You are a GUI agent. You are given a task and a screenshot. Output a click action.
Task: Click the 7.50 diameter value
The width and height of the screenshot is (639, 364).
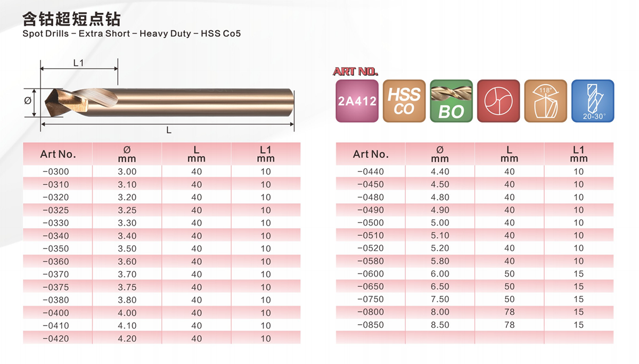pos(440,299)
